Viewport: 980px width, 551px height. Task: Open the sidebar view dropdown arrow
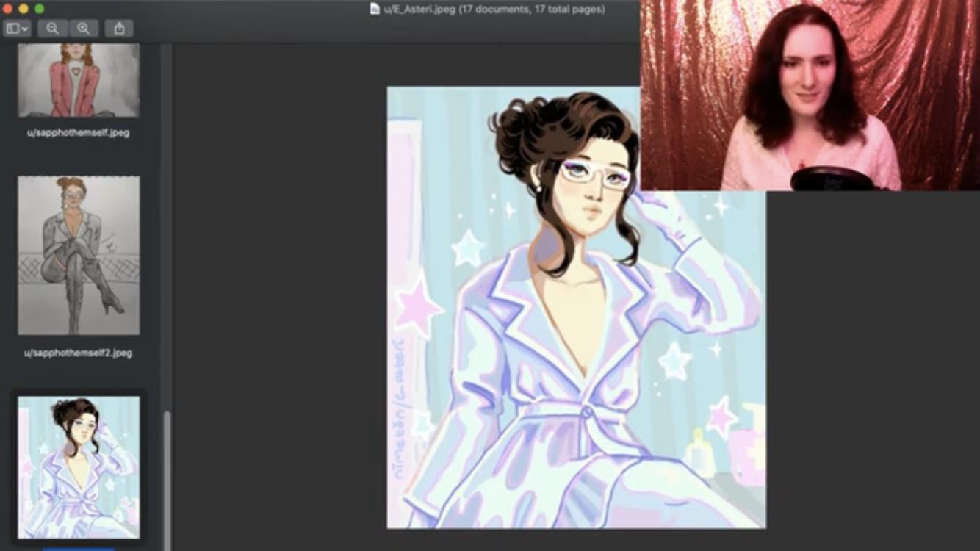point(25,29)
